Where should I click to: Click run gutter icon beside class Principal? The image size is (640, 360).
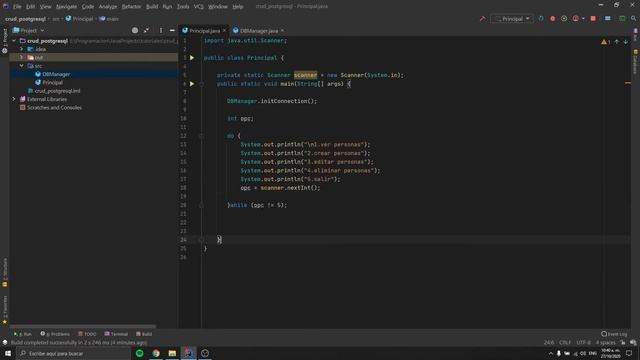tap(192, 58)
